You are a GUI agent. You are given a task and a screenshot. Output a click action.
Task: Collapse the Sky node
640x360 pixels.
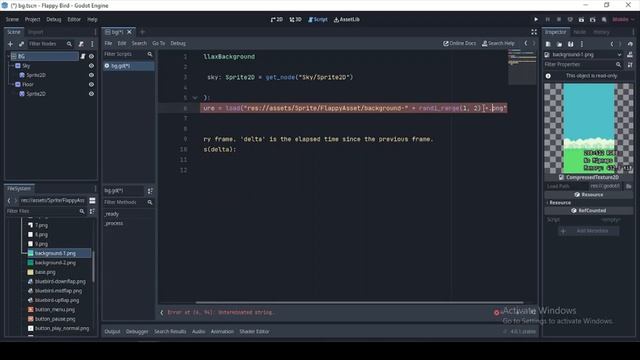pos(12,66)
